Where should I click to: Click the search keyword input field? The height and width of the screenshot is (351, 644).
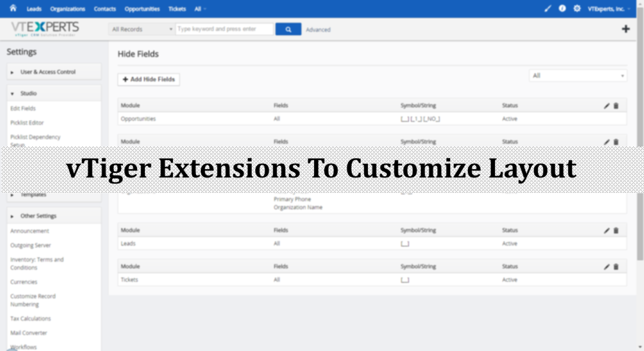click(224, 30)
